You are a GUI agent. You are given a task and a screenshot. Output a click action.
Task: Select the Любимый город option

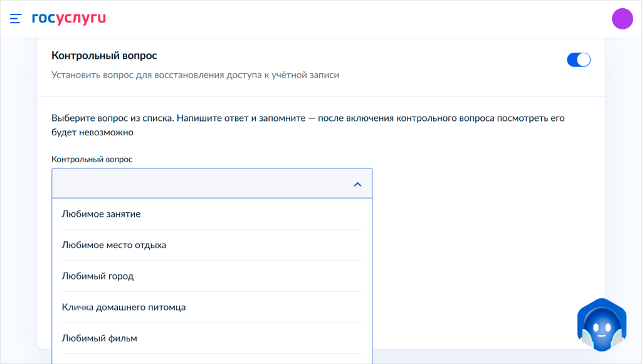click(212, 276)
